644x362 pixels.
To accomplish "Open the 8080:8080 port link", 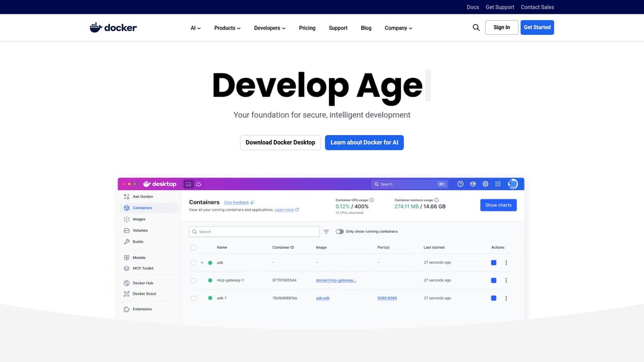I will point(387,298).
